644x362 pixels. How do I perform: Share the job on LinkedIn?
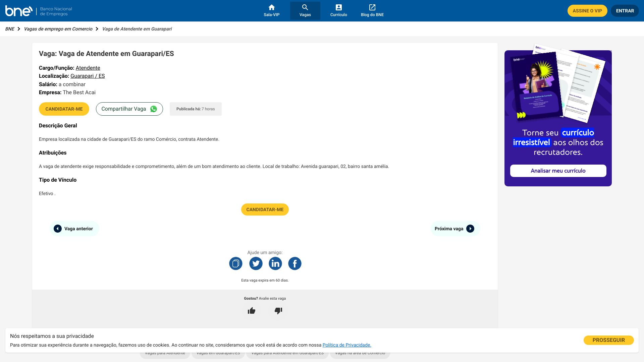click(275, 263)
